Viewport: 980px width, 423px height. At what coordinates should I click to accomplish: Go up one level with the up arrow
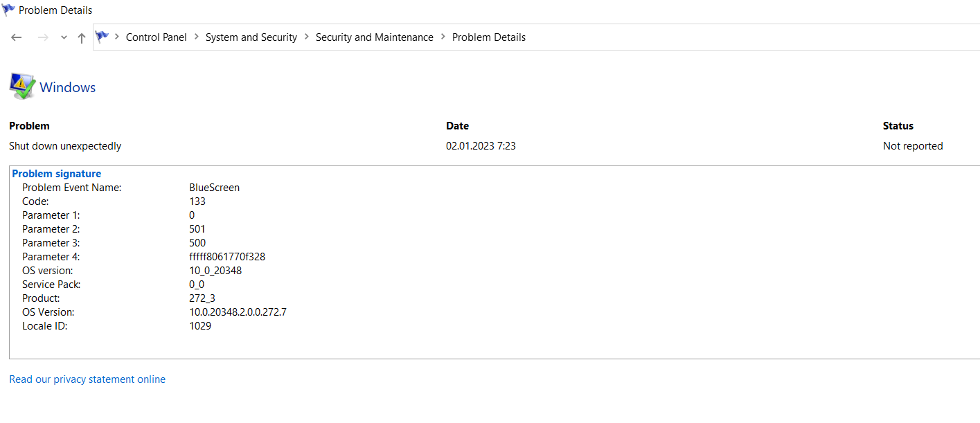tap(81, 37)
